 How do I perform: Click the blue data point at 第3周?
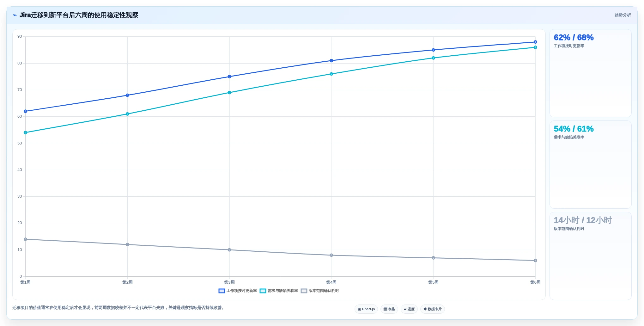click(229, 77)
